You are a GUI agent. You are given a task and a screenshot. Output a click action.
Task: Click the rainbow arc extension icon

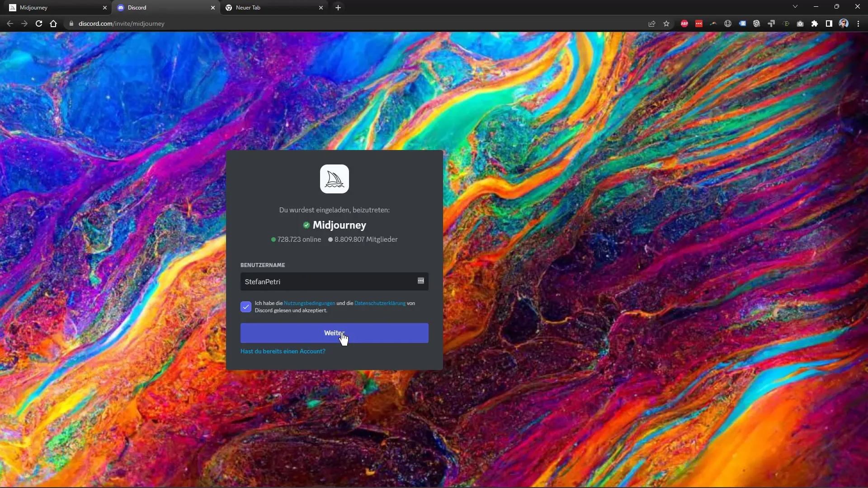coord(713,23)
